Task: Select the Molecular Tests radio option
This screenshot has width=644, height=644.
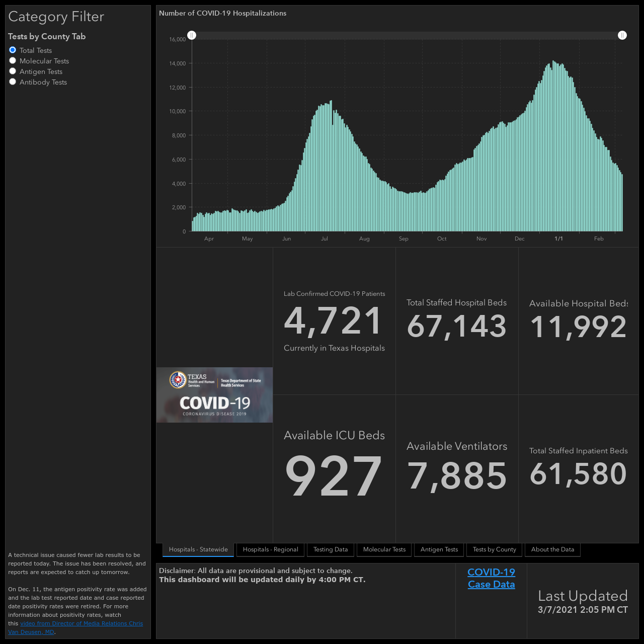Action: click(13, 61)
